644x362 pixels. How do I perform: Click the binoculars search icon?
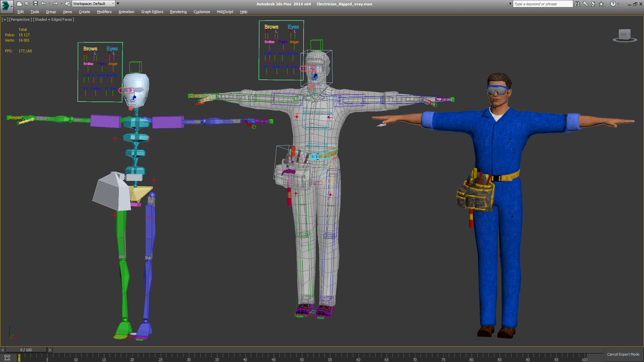pos(577,4)
